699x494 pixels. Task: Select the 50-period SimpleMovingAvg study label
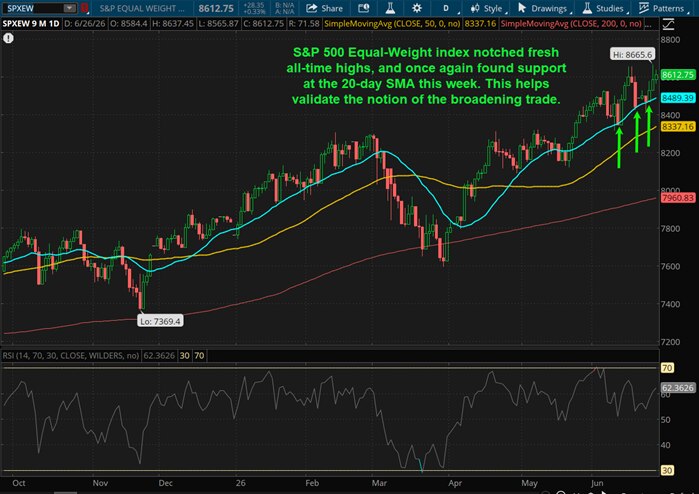(392, 24)
